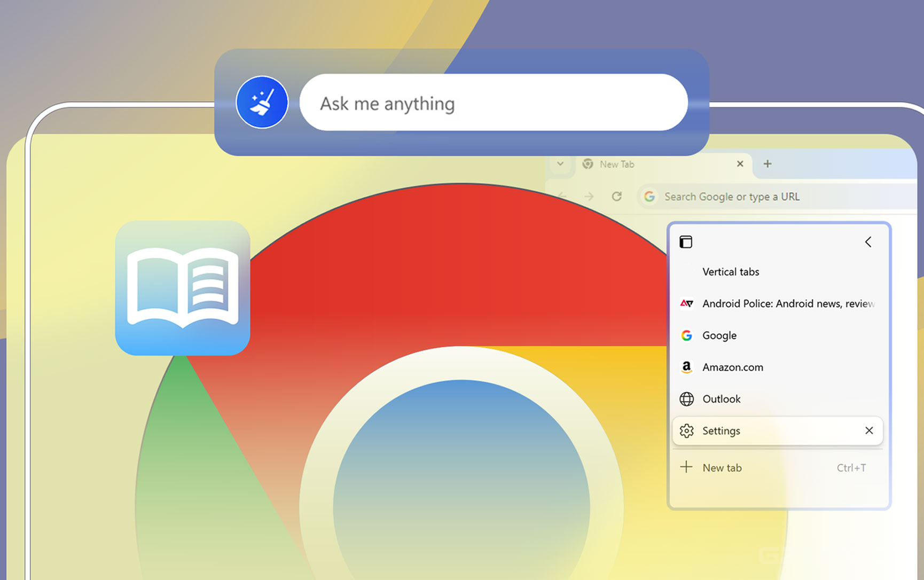
Task: Switch to the Amazon.com tab
Action: (777, 367)
